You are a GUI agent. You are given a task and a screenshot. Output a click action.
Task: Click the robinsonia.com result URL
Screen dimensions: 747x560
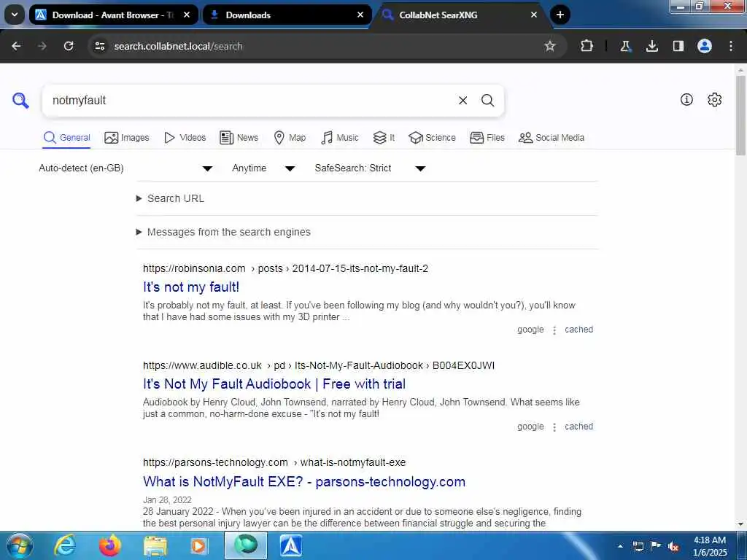click(285, 268)
